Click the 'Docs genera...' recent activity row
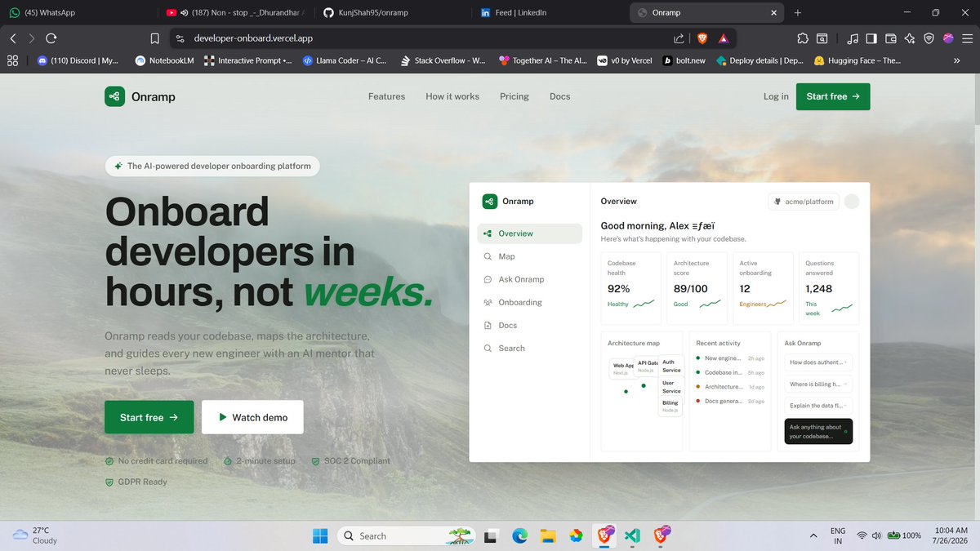The height and width of the screenshot is (551, 980). 730,401
